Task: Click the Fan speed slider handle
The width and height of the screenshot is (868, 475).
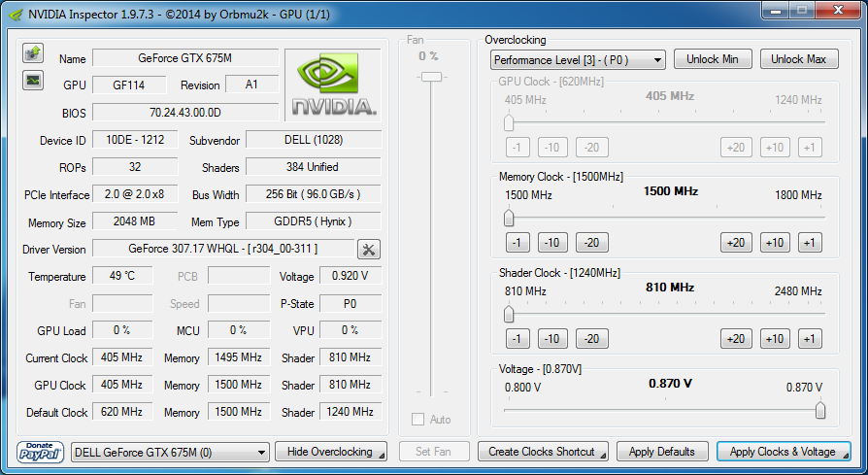Action: (x=431, y=77)
